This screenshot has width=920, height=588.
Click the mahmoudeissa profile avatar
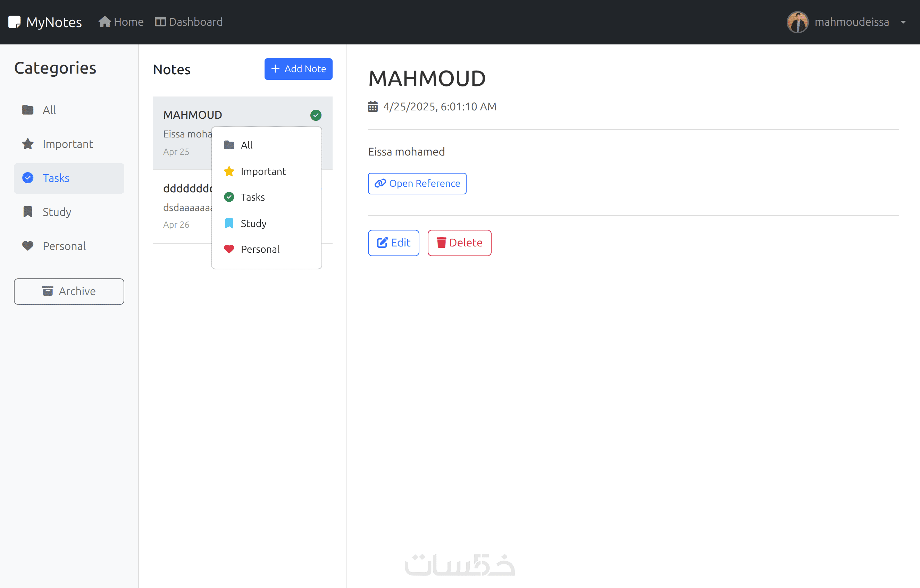[797, 22]
